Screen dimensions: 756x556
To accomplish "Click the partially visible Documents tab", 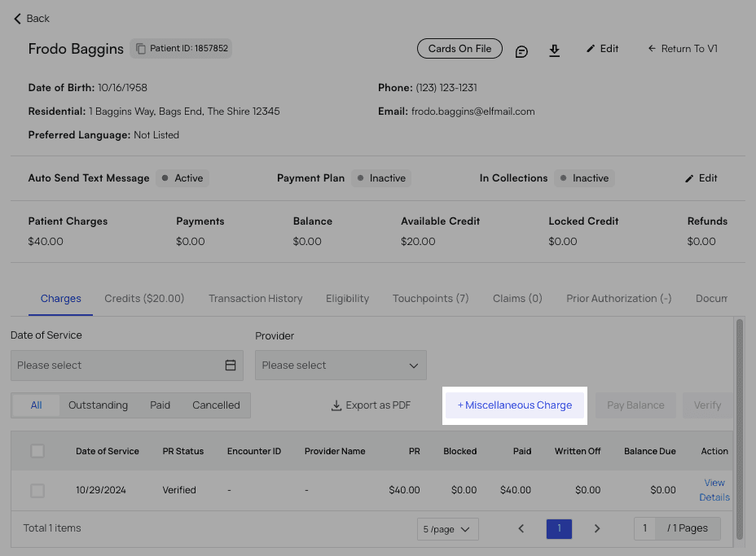I will tap(711, 299).
